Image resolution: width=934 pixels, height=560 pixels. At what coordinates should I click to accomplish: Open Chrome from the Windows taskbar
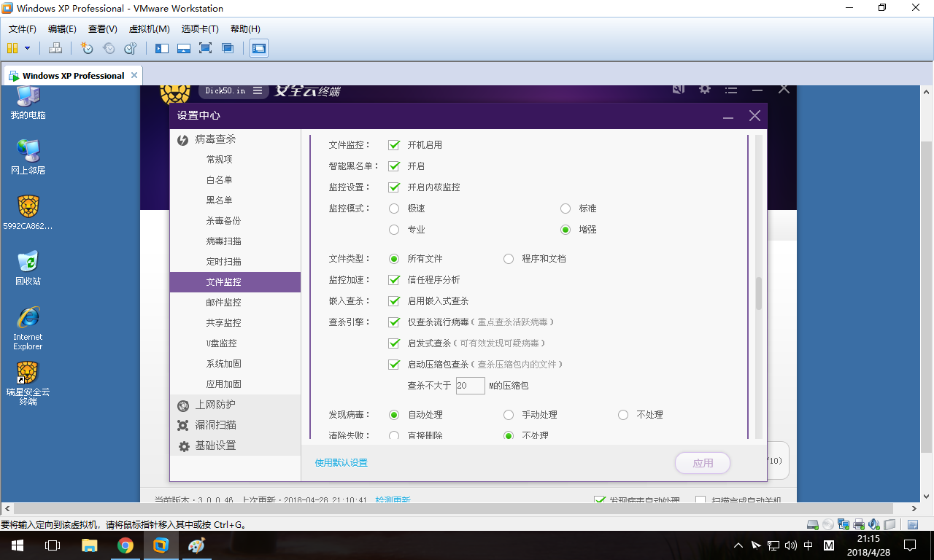[126, 545]
